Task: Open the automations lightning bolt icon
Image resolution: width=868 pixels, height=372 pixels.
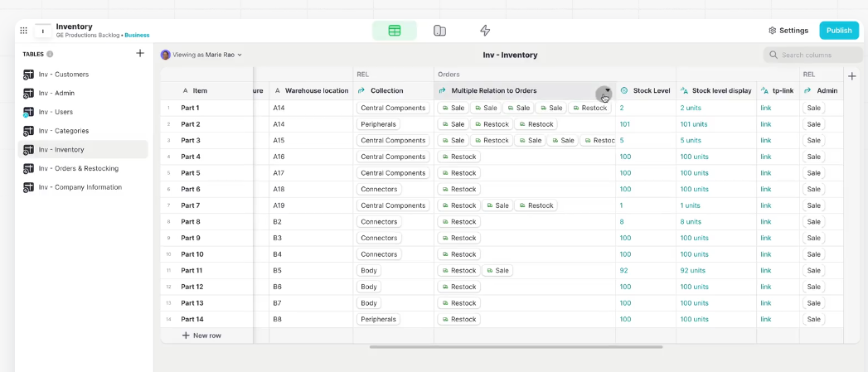Action: click(x=485, y=31)
